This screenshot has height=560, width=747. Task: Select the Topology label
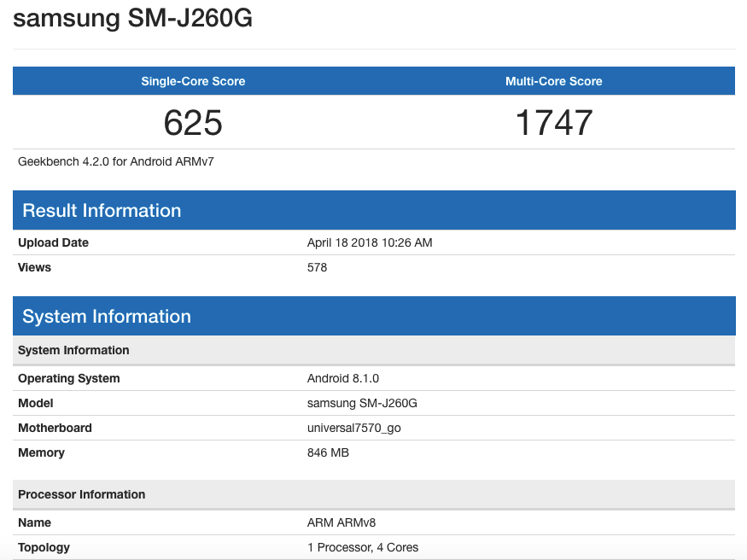coord(44,547)
